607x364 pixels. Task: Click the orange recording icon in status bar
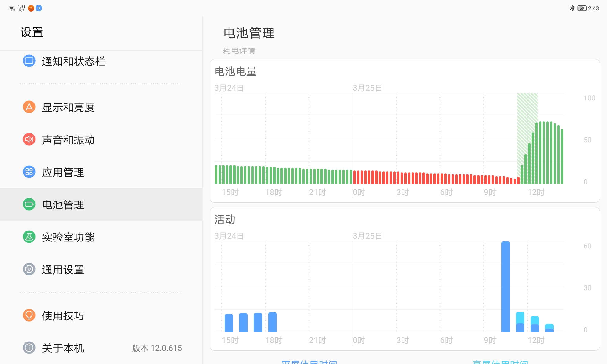30,8
